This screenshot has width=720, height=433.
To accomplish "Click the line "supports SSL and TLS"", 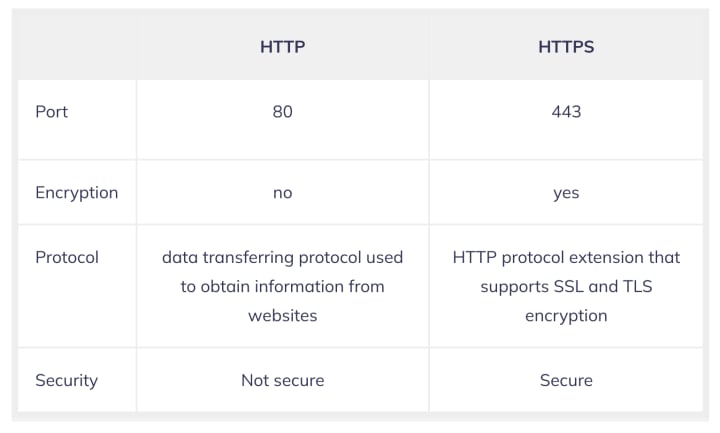I will click(x=566, y=286).
